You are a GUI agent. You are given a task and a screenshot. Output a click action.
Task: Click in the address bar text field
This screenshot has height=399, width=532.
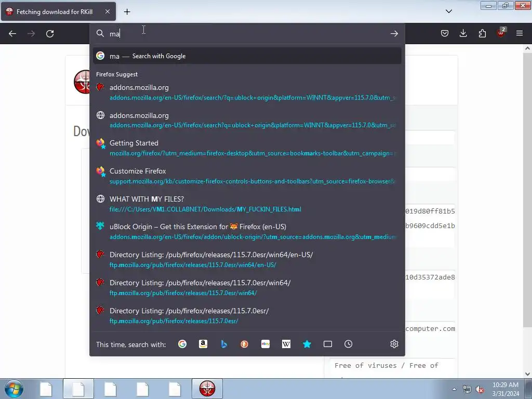(x=248, y=34)
